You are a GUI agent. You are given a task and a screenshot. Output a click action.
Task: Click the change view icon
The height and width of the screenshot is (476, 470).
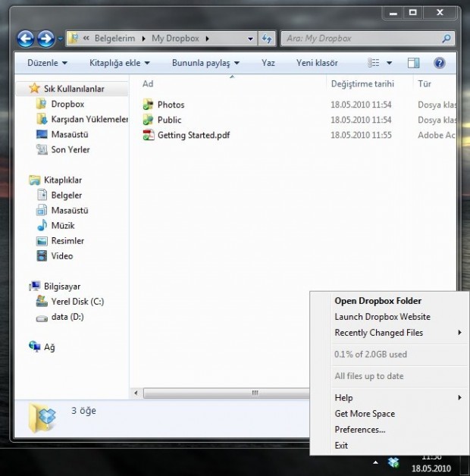coord(374,63)
